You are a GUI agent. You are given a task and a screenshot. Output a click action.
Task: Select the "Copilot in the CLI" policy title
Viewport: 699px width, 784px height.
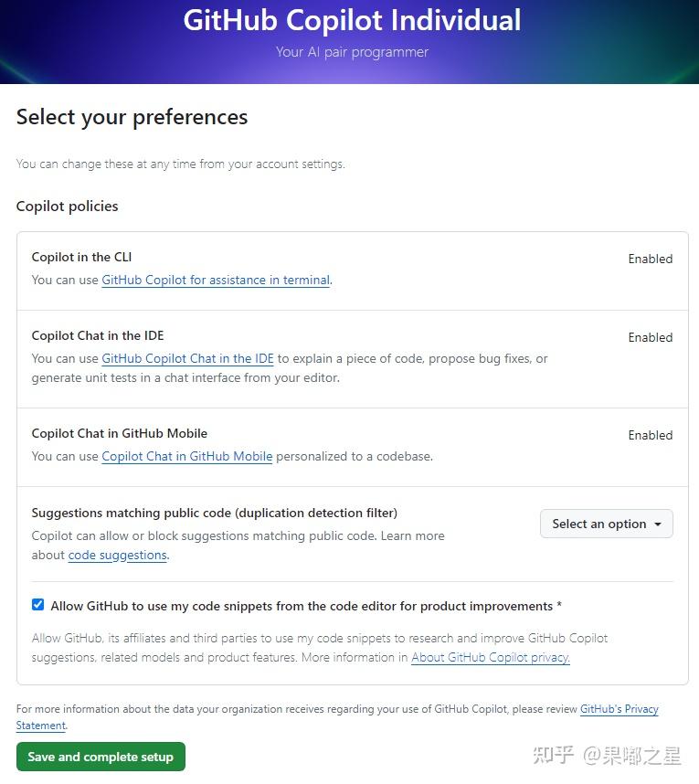(80, 257)
